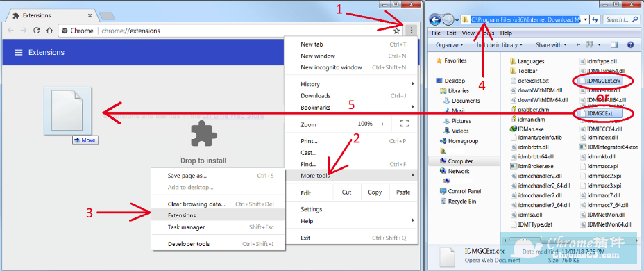Viewport: 644px width, 271px height.
Task: Click Chrome's back arrow
Action: pos(11,31)
